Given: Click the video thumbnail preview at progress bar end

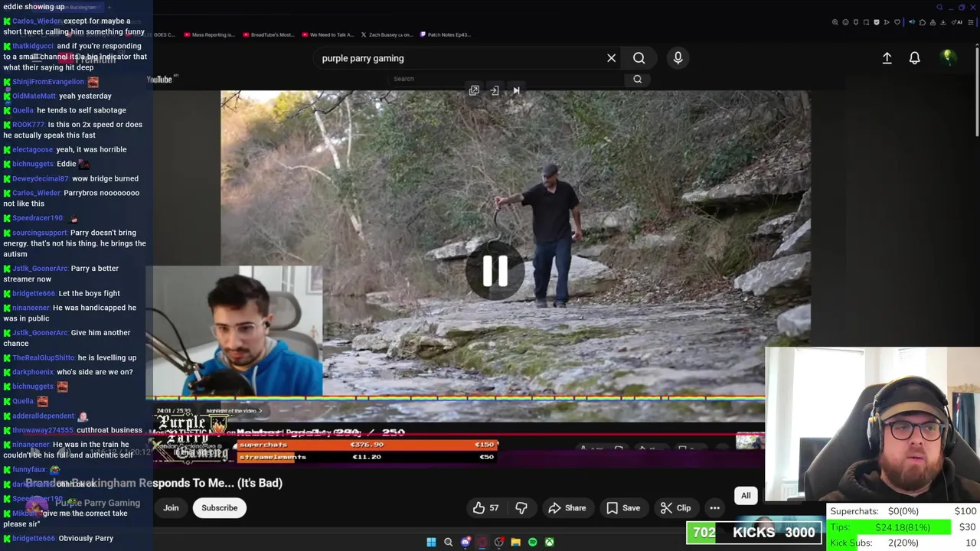Looking at the screenshot, I should [x=750, y=441].
